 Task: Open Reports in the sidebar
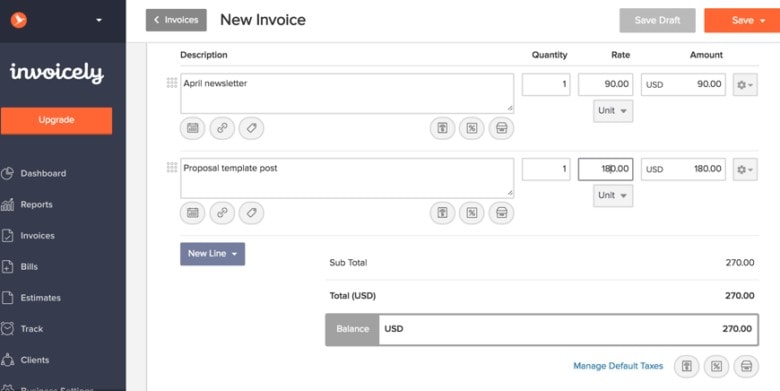tap(36, 204)
